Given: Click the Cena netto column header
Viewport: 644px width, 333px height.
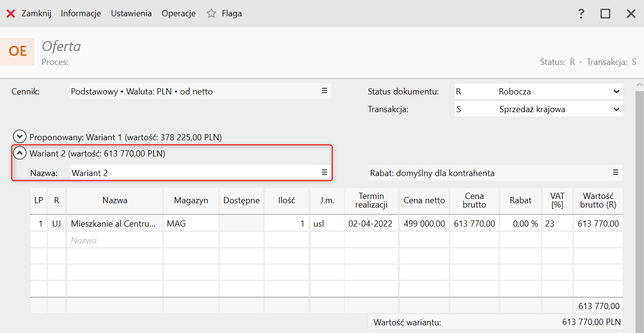Looking at the screenshot, I should click(424, 200).
